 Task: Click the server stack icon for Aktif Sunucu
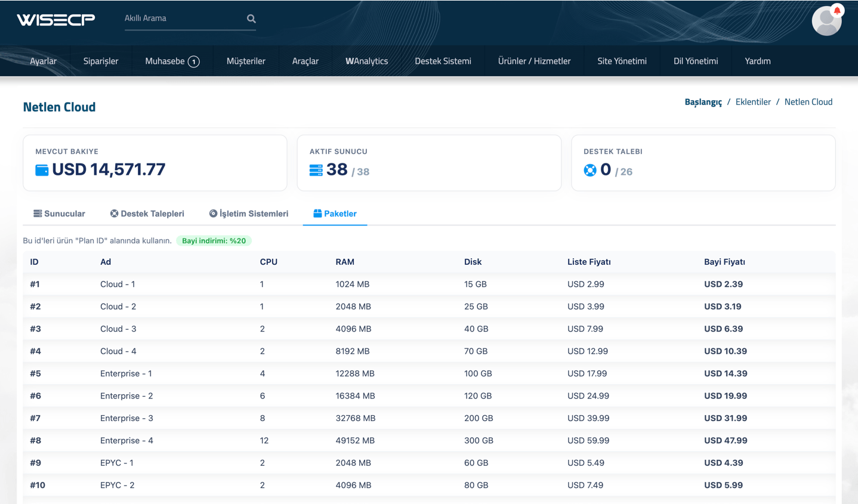tap(316, 170)
